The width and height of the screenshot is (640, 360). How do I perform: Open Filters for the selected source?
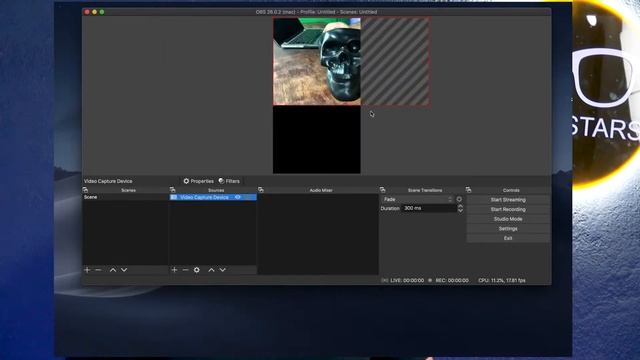coord(229,181)
